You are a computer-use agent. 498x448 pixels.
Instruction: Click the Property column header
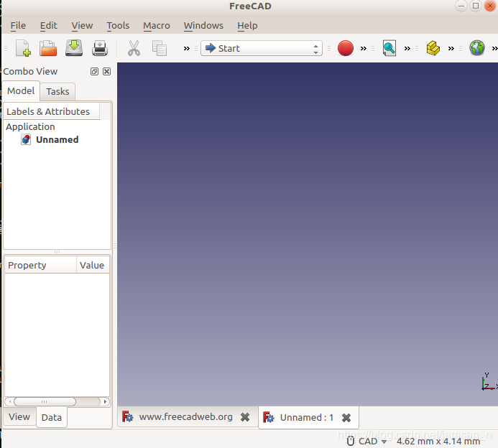[41, 265]
